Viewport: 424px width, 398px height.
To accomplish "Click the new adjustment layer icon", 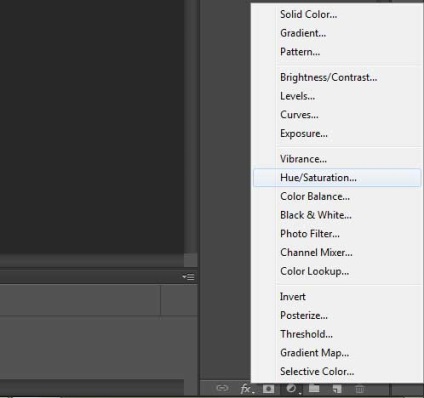I will [x=292, y=389].
